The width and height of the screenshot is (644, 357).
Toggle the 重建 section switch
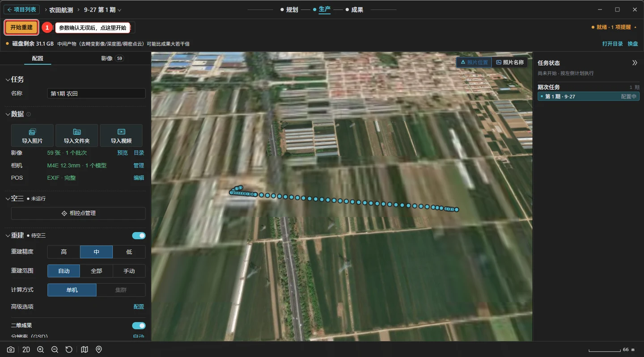click(139, 235)
